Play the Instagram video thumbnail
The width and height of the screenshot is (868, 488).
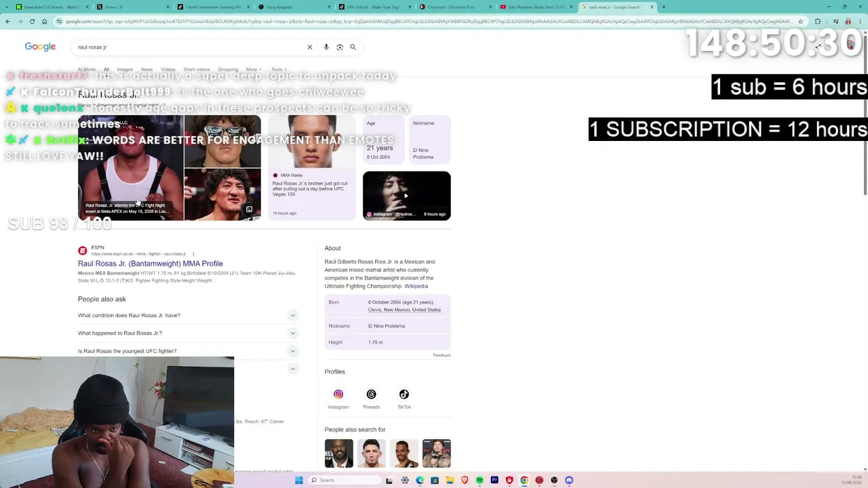tap(407, 196)
